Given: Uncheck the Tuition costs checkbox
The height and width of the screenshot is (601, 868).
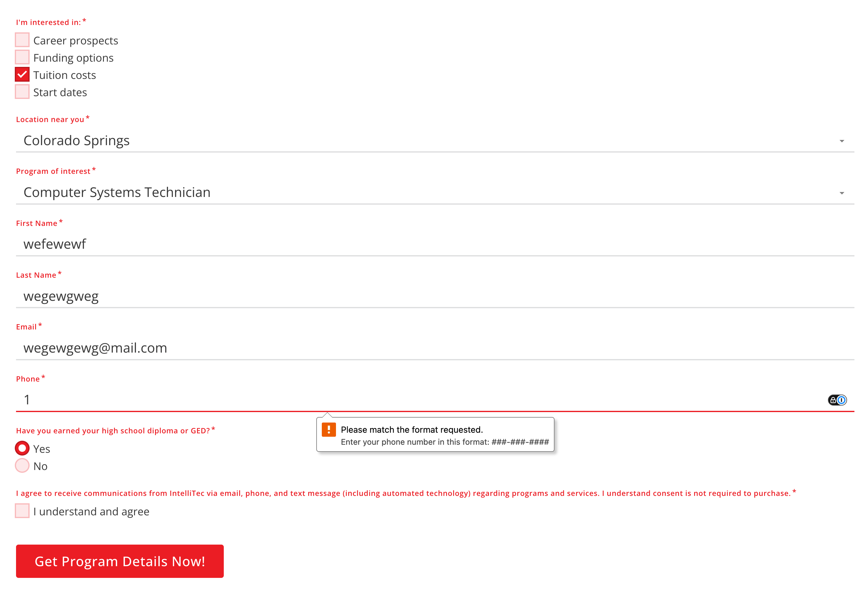Looking at the screenshot, I should coord(22,75).
